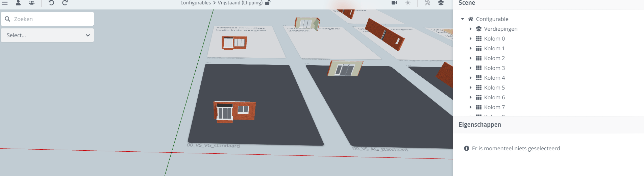Select the house model on 00_VS_VG_standaard
Image resolution: width=644 pixels, height=176 pixels.
tap(234, 111)
